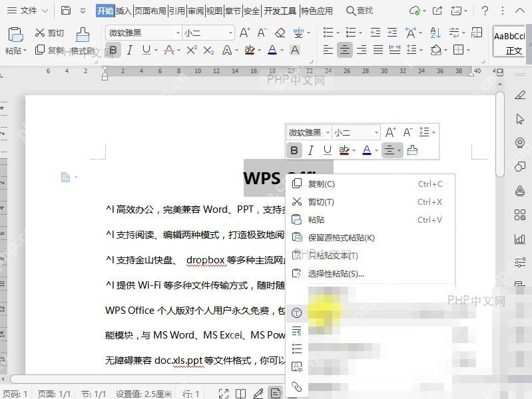Viewport: 532px width, 399px height.
Task: Open the bullet list dropdown arrow
Action: tap(338, 33)
